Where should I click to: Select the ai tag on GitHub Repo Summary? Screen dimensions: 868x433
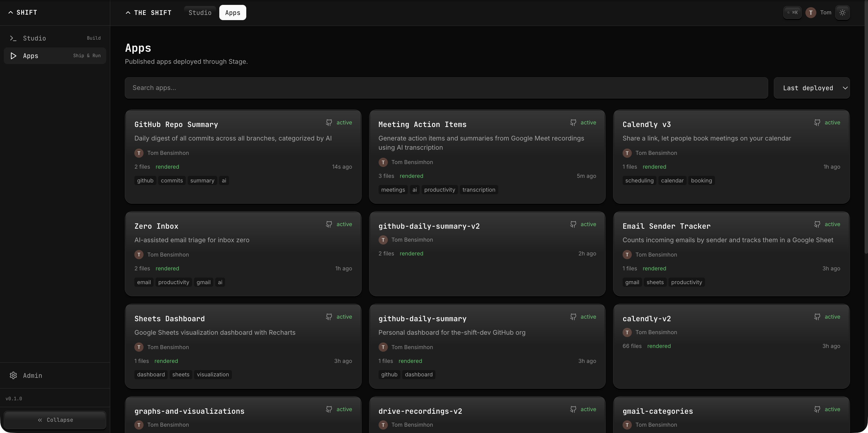click(x=224, y=180)
